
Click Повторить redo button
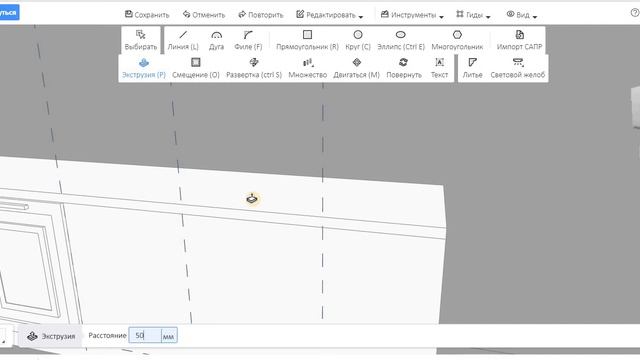tap(260, 15)
